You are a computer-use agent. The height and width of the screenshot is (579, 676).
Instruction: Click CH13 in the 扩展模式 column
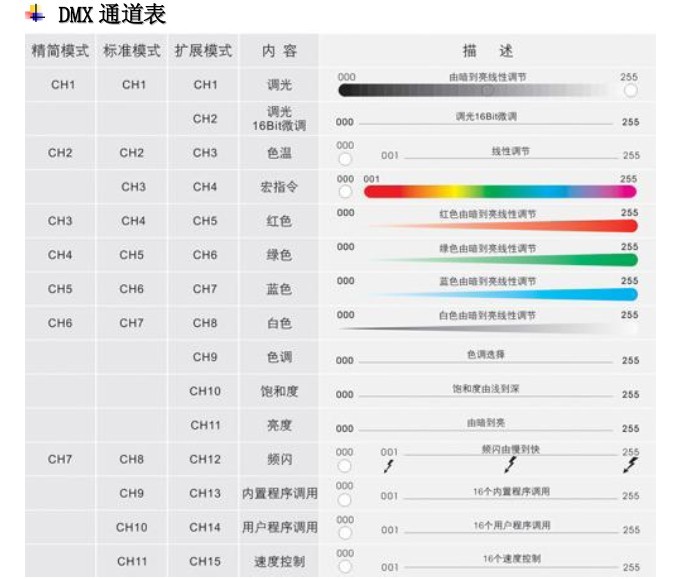click(205, 493)
